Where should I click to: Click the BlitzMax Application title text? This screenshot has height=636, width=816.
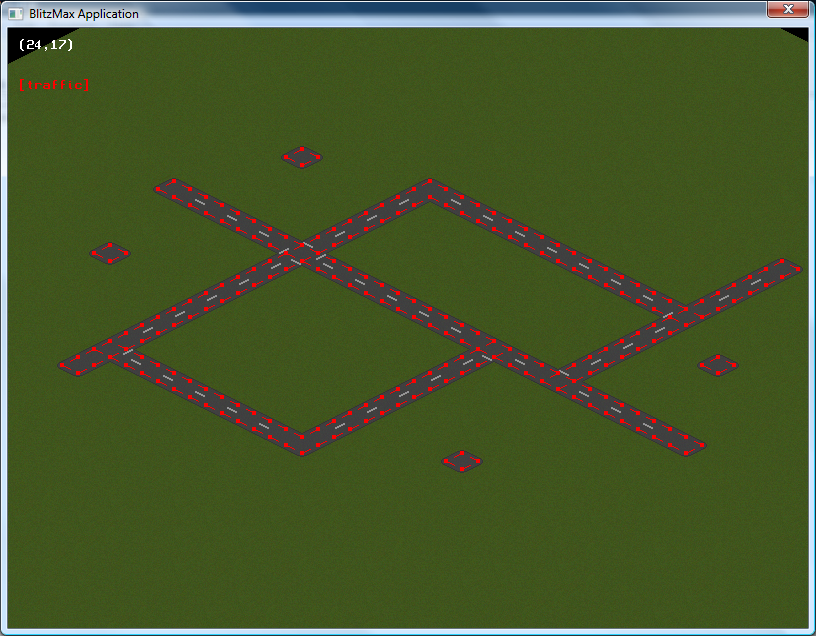click(84, 14)
